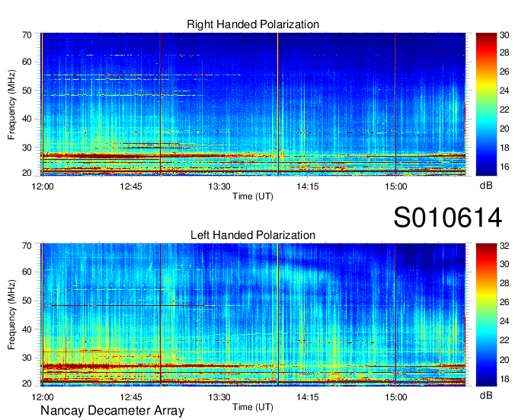Select the 50 MHz tick of Left Handed plot
The height and width of the screenshot is (420, 518).
(x=27, y=301)
